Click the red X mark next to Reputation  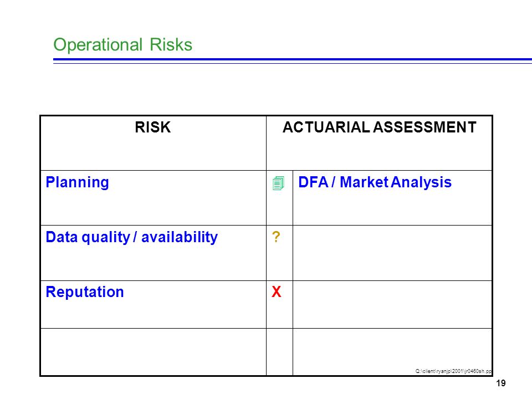(x=277, y=292)
